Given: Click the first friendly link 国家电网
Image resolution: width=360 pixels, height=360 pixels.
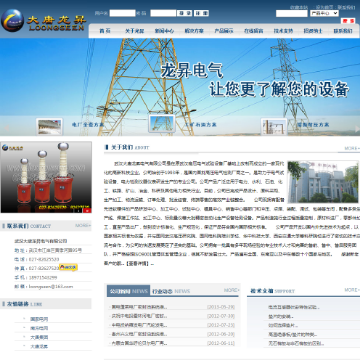Looking at the screenshot, I should point(39,319).
